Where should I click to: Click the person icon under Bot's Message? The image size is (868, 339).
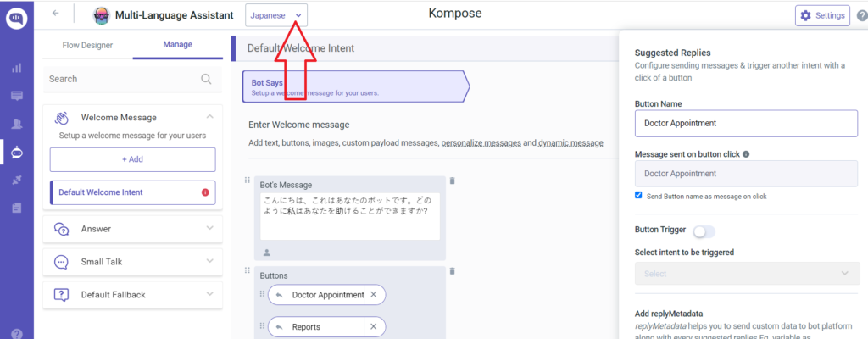pyautogui.click(x=267, y=253)
